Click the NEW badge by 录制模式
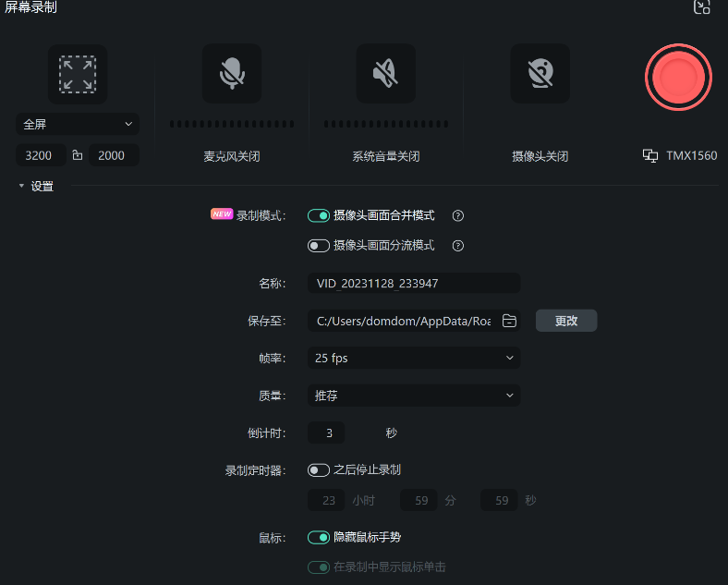728x585 pixels. (222, 214)
